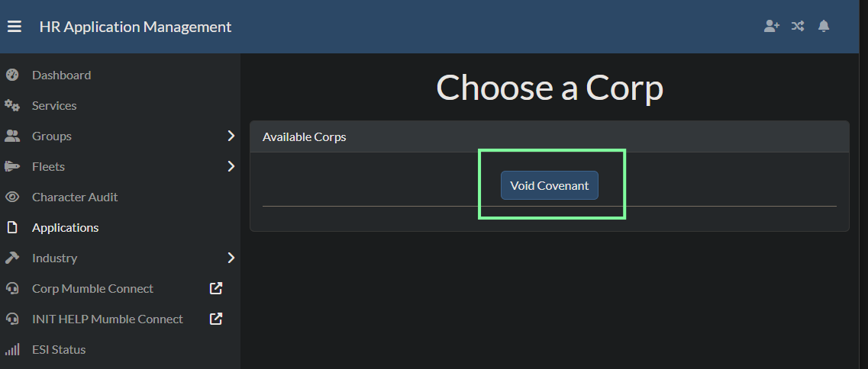This screenshot has height=369, width=868.
Task: Click the ESI Status signal icon
Action: (12, 349)
